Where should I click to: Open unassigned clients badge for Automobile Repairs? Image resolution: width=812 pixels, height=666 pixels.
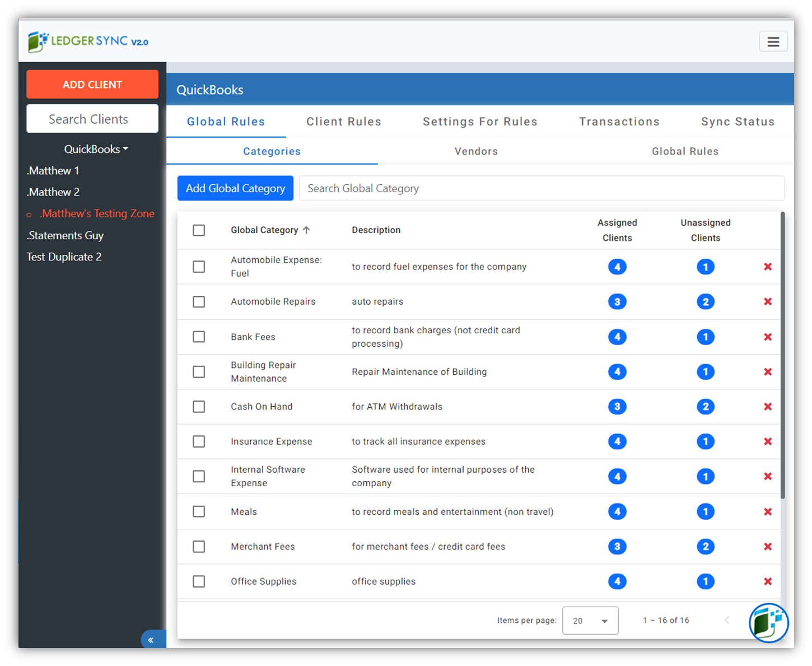[x=706, y=301]
